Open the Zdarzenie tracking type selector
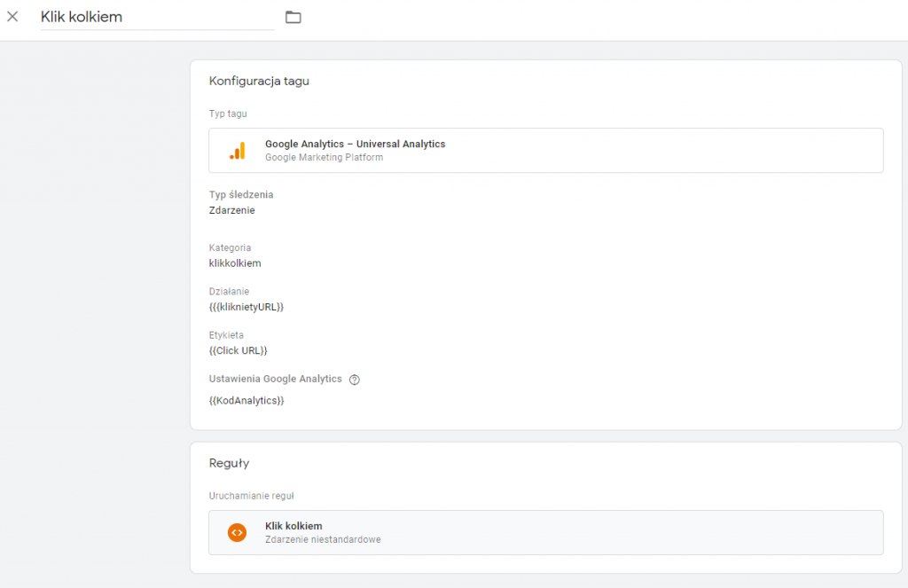 click(x=231, y=210)
